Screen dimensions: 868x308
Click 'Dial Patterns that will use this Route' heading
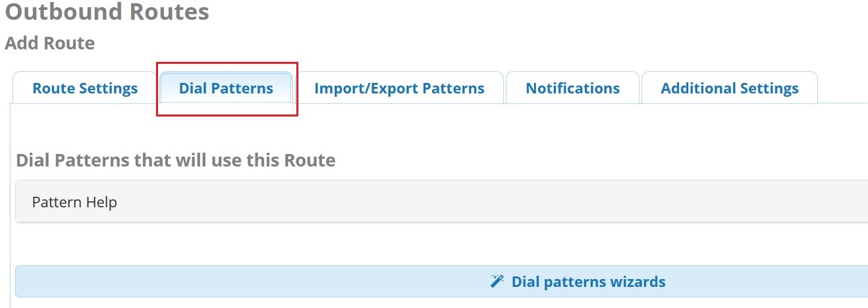coord(175,160)
